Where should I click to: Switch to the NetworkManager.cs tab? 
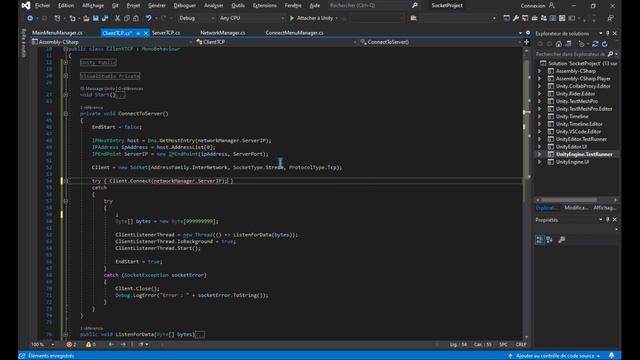click(x=222, y=33)
